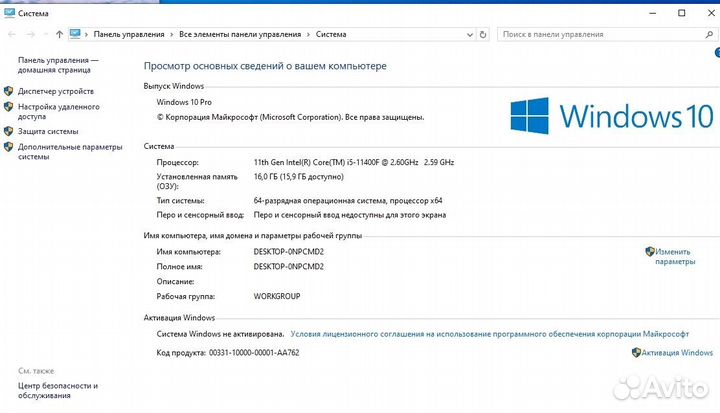Expand the chevron before Панель управления breadcrumb
This screenshot has height=413, width=720.
86,34
